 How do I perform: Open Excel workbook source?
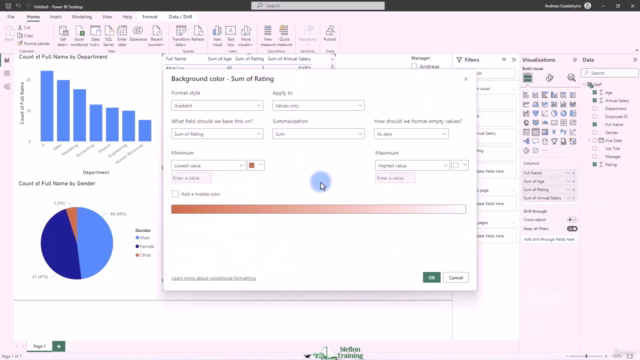tap(79, 36)
